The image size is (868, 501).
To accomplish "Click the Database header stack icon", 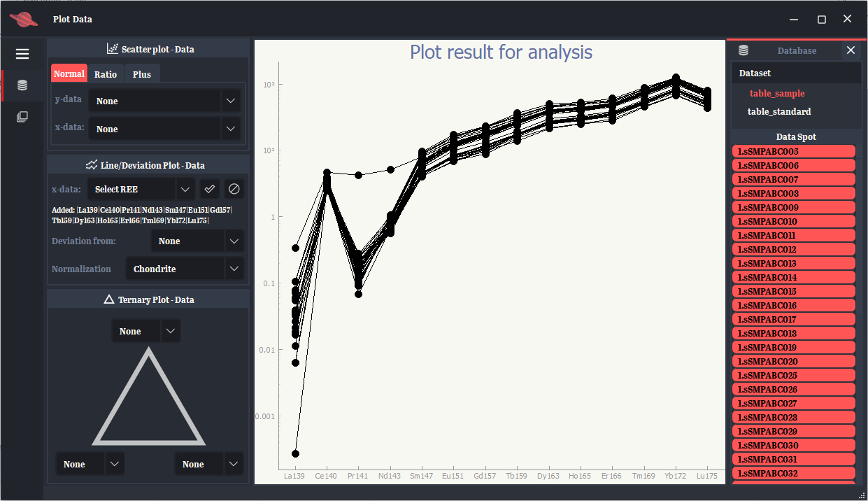I will point(744,50).
